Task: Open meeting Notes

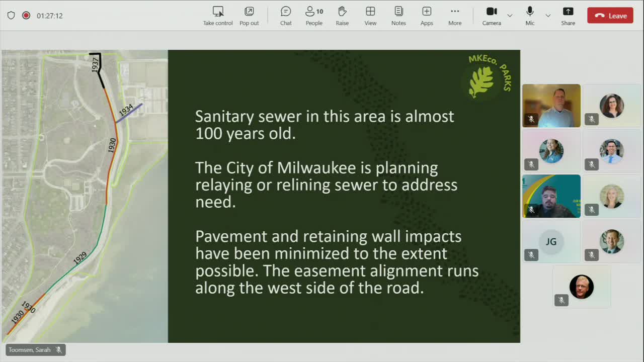Action: click(x=398, y=16)
